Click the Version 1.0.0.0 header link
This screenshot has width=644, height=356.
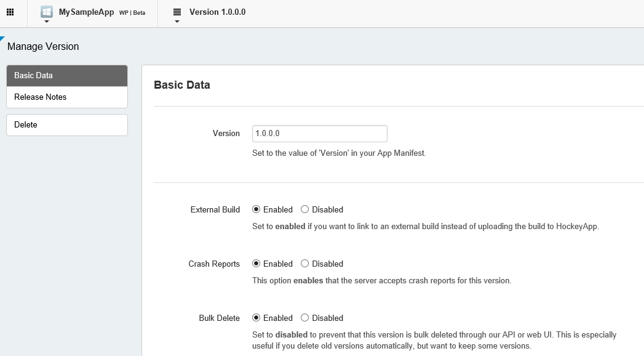point(217,12)
